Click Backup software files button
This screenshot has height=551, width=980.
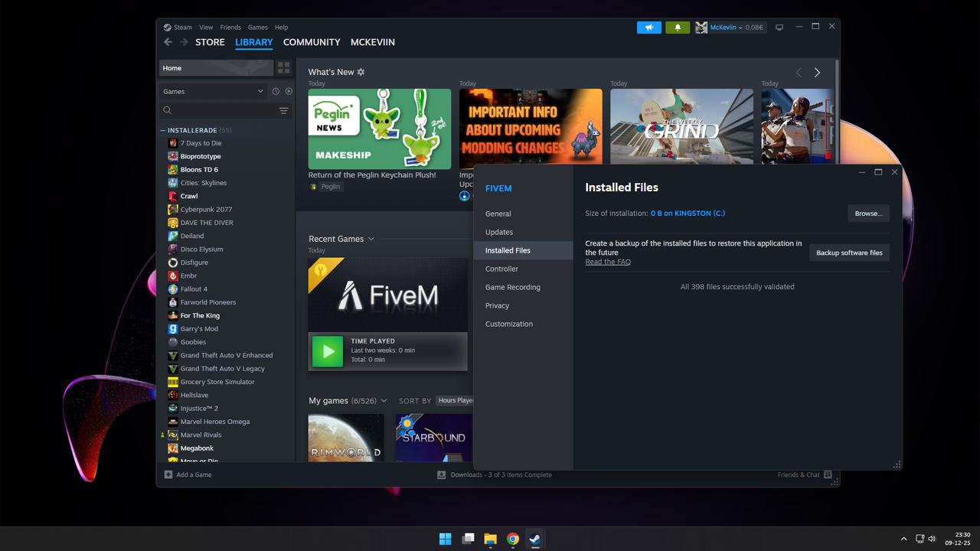pyautogui.click(x=849, y=253)
